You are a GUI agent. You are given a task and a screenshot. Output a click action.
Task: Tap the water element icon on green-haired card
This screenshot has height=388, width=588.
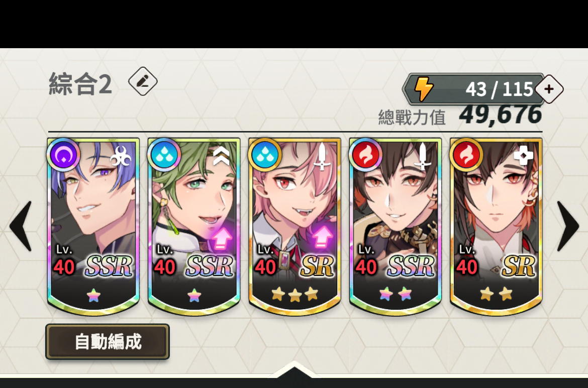point(164,155)
